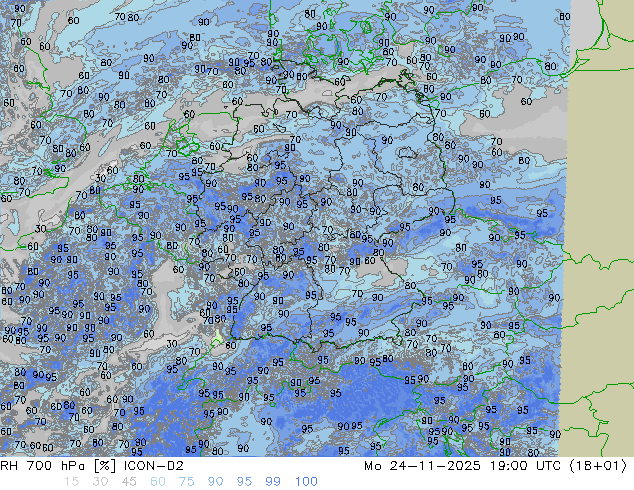This screenshot has width=634, height=490.
Task: Select the legend value 15
Action: 71,482
